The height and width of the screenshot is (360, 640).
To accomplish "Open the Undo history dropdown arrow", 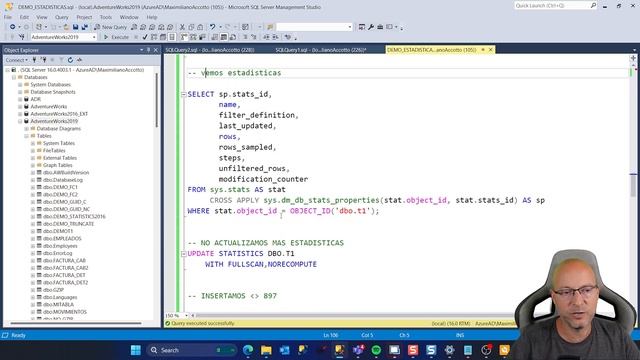I will (220, 27).
